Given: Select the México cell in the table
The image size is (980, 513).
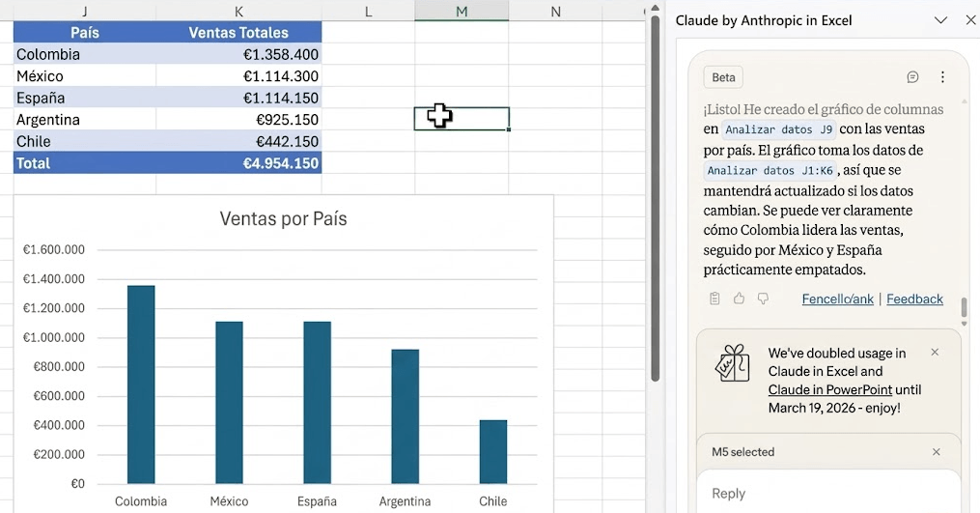Looking at the screenshot, I should click(x=84, y=76).
